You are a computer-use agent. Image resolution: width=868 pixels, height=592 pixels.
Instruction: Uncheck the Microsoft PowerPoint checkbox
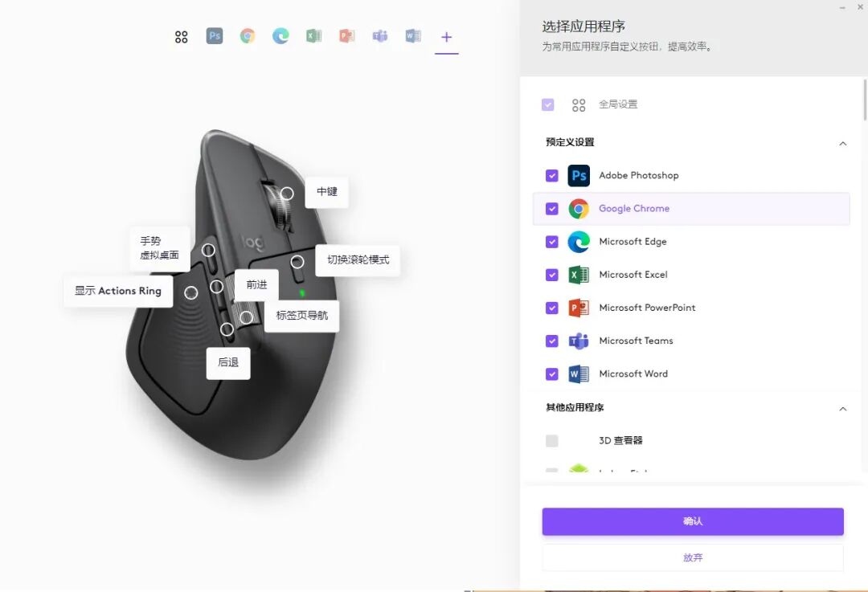[x=552, y=308]
